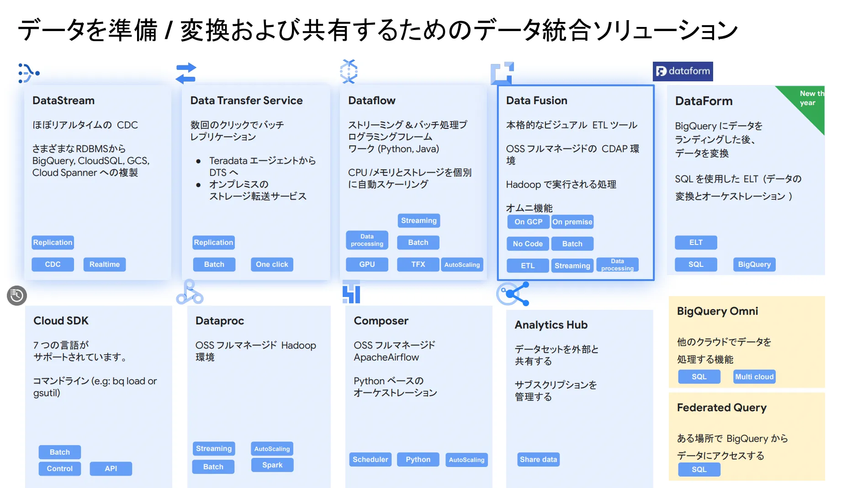The image size is (868, 488).
Task: Click the Multi cloud tag
Action: [754, 377]
